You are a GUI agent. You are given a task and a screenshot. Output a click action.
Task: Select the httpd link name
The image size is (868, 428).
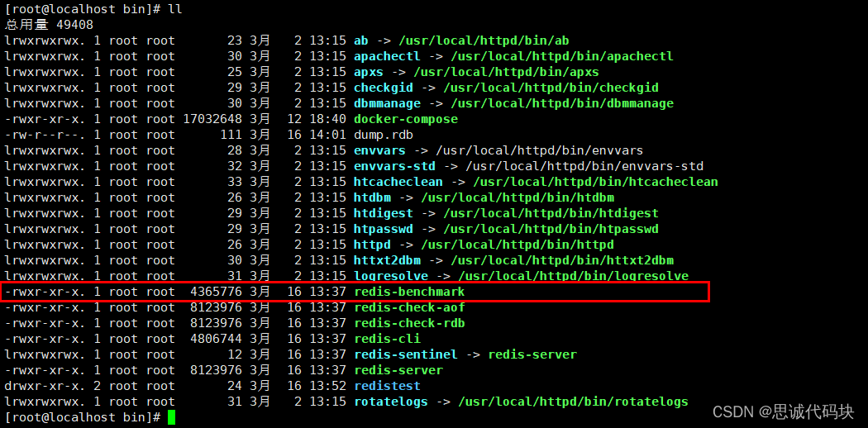372,245
